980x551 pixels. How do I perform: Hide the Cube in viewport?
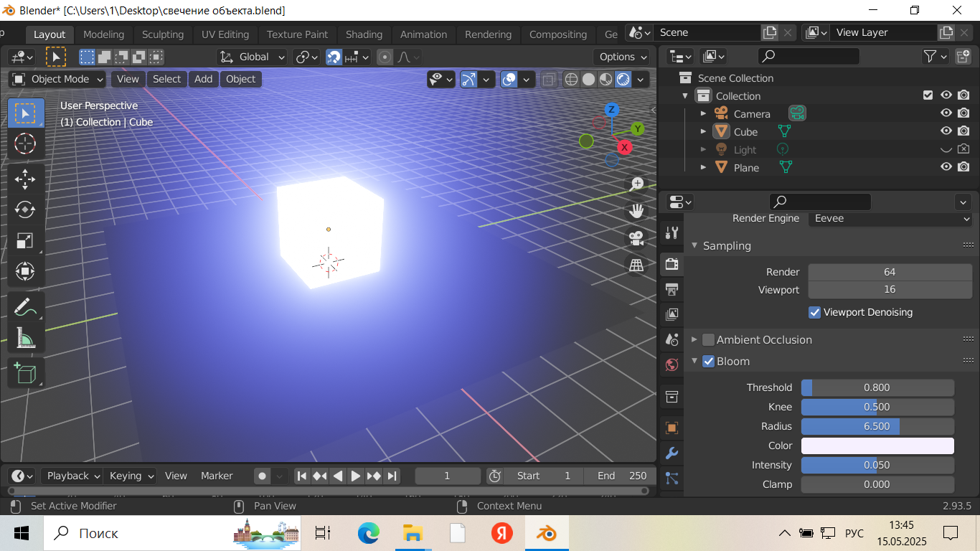click(x=946, y=131)
